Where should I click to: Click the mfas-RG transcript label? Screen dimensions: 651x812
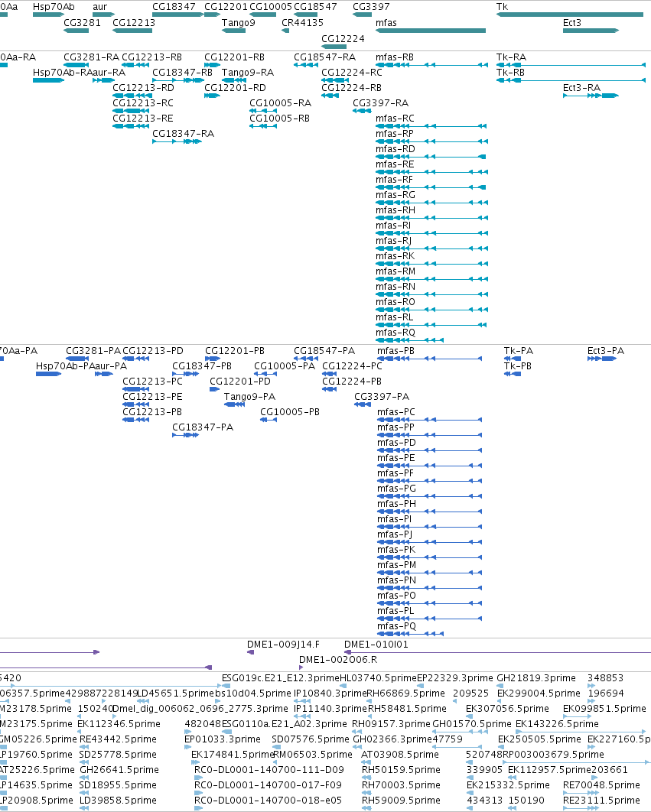[395, 195]
